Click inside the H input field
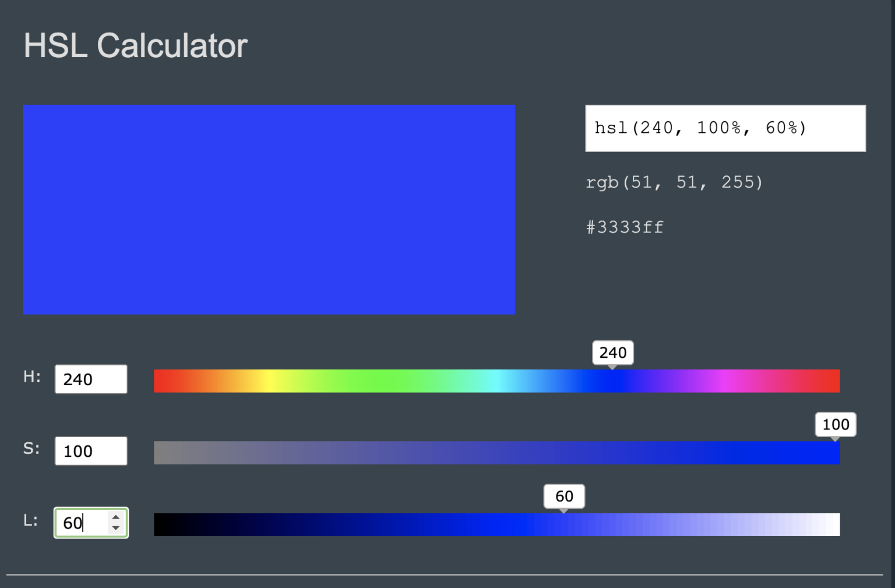The width and height of the screenshot is (895, 588). pyautogui.click(x=90, y=379)
